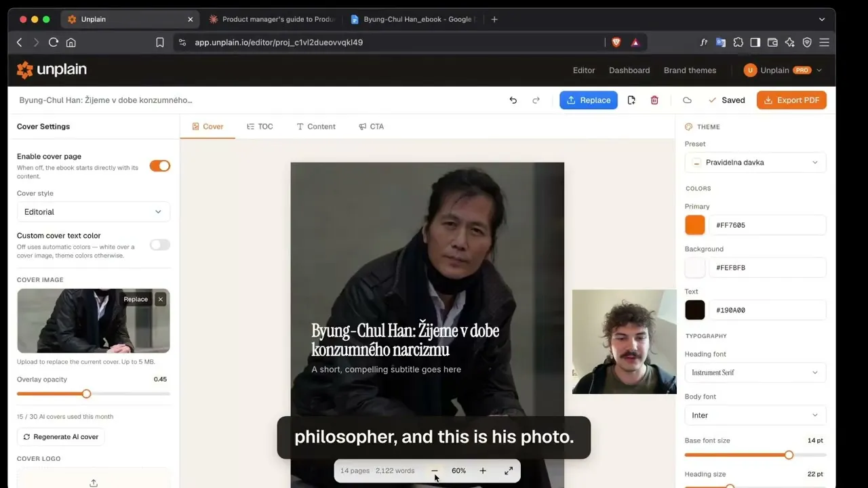This screenshot has width=868, height=488.
Task: Click Export PDF button
Action: pyautogui.click(x=791, y=100)
